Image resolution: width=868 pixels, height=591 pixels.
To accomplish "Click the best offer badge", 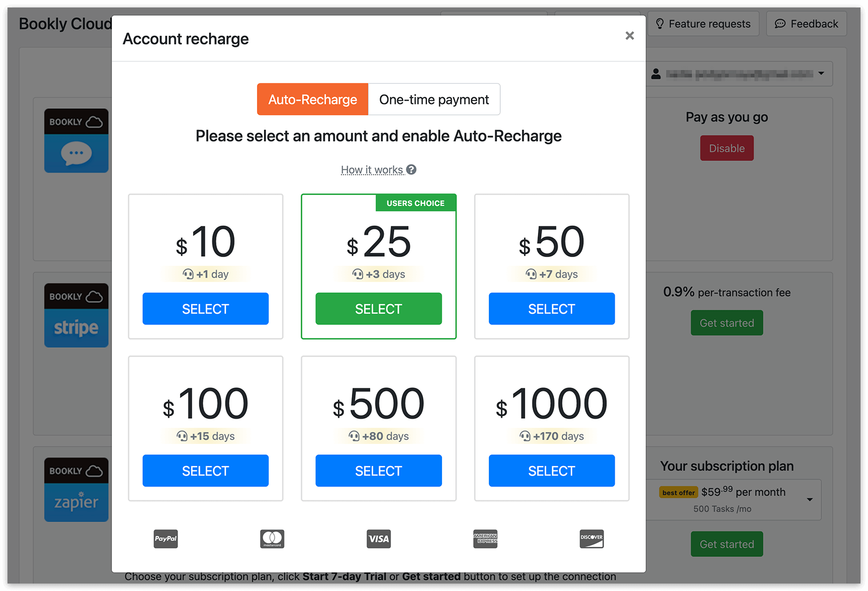I will click(679, 492).
